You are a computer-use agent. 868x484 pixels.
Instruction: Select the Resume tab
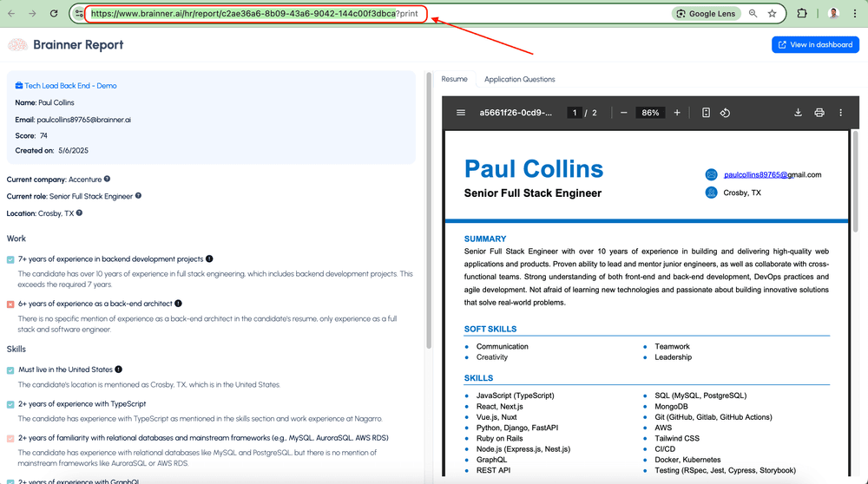[454, 79]
